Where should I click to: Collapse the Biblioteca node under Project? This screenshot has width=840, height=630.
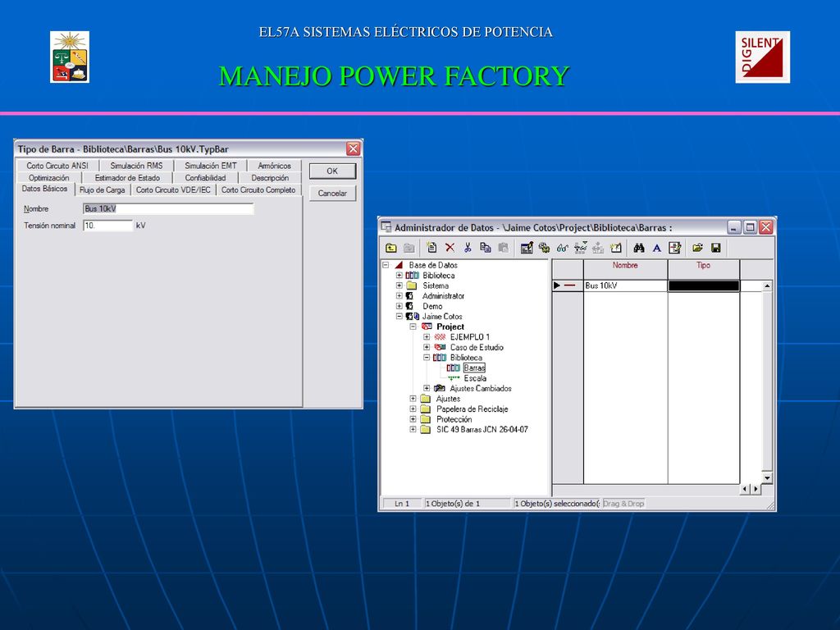coord(427,357)
